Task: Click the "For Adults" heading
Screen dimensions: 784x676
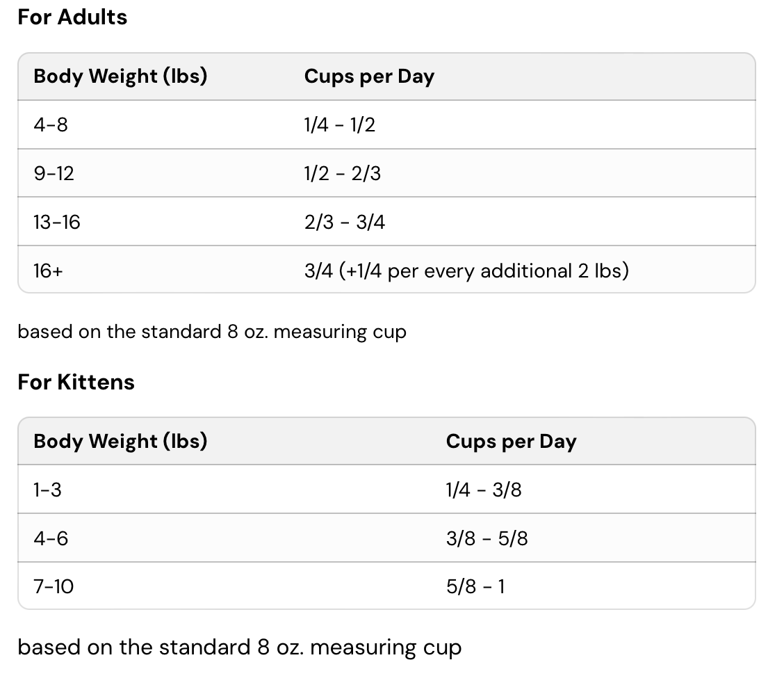Action: coord(72,17)
